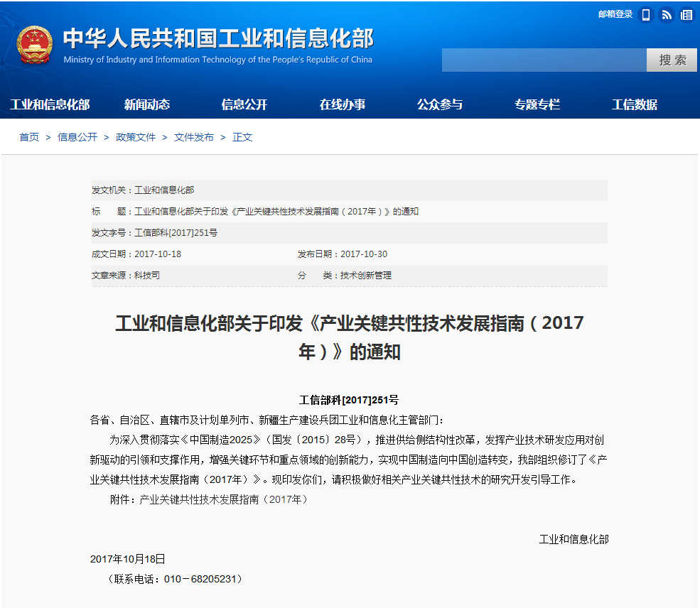Click 分类：技术创新管理 text
The image size is (700, 608).
[x=344, y=275]
